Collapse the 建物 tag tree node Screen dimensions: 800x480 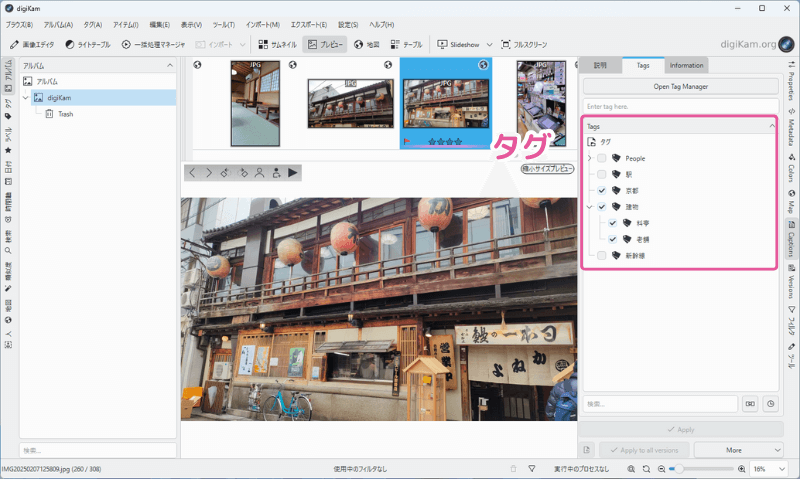click(589, 207)
